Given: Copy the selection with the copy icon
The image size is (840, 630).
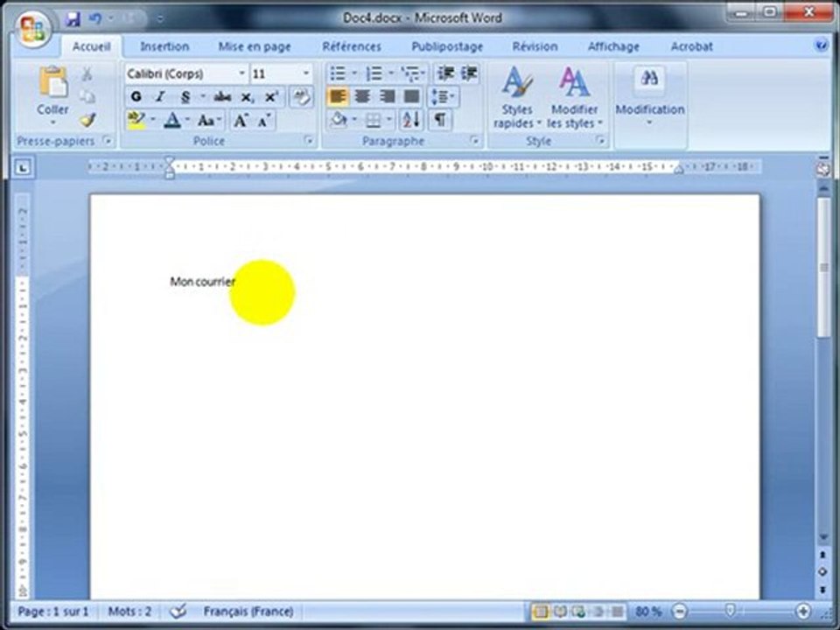Looking at the screenshot, I should (x=87, y=96).
